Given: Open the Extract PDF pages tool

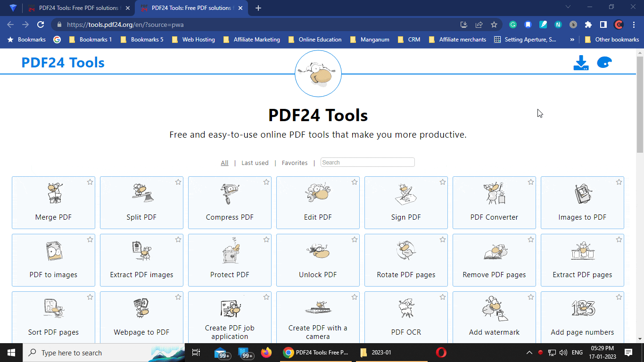Looking at the screenshot, I should (582, 260).
